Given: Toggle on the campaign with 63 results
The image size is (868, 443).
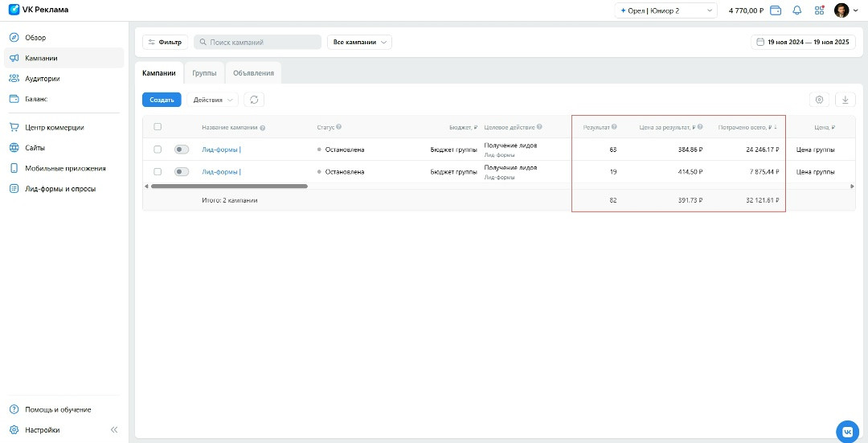Looking at the screenshot, I should 182,150.
